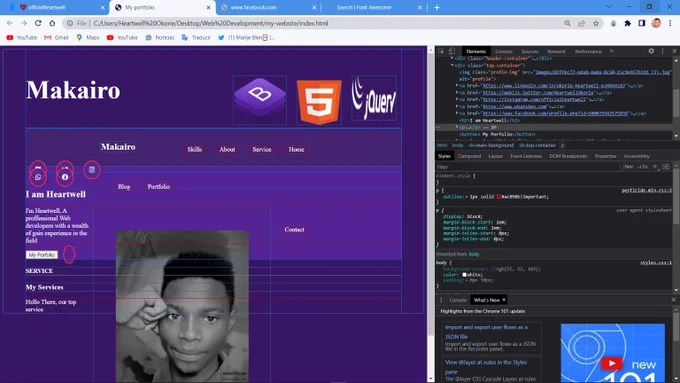Open the Chrome extensions puzzle icon
Image resolution: width=680 pixels, height=383 pixels.
pyautogui.click(x=628, y=23)
